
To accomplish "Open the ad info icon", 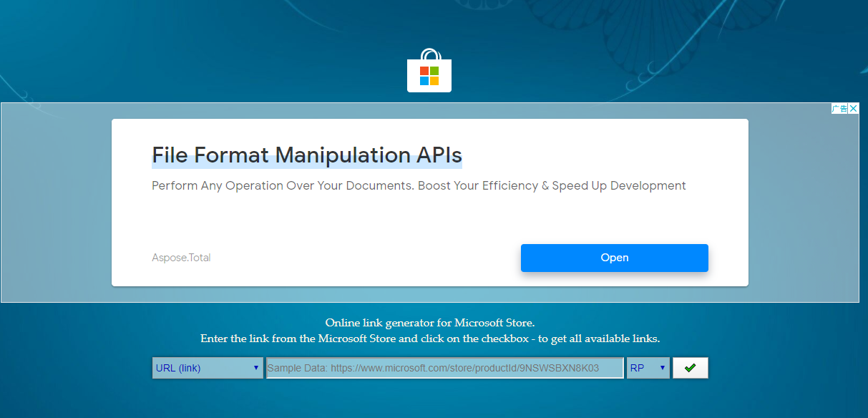I will click(839, 109).
